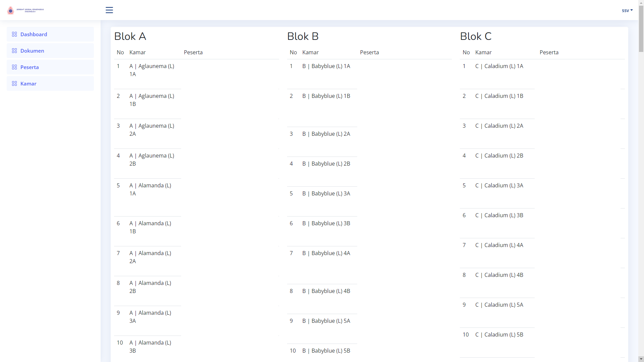Select room C | Caladium (L) 5B row
This screenshot has height=362, width=644.
pyautogui.click(x=499, y=335)
